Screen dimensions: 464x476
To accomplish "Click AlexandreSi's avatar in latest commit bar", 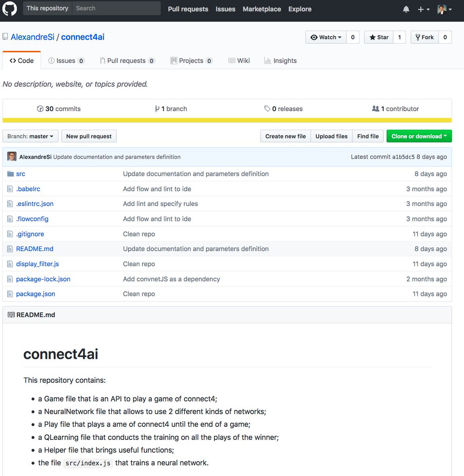I will 12,156.
